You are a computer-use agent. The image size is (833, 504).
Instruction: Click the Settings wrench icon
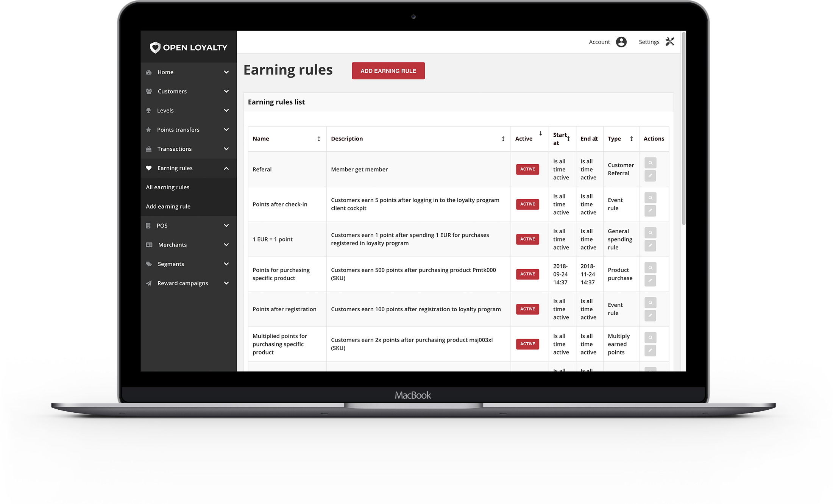pyautogui.click(x=669, y=42)
